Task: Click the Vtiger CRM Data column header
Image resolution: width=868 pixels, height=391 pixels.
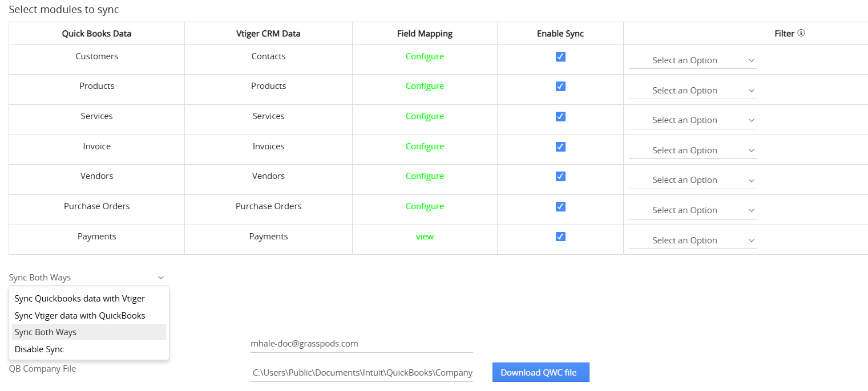Action: coord(268,34)
